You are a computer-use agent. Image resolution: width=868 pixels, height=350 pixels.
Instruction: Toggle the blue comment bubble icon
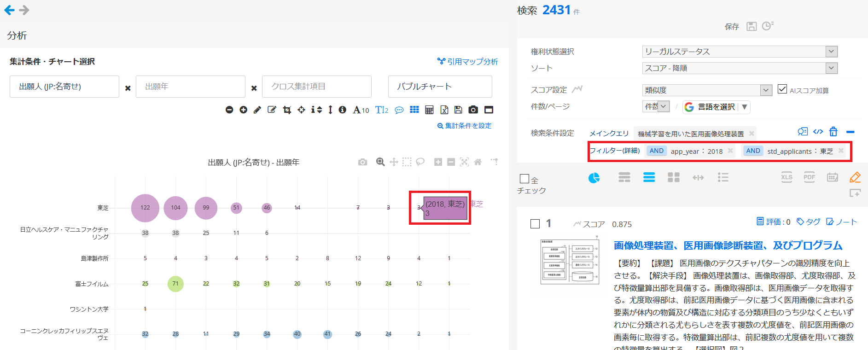[x=399, y=110]
